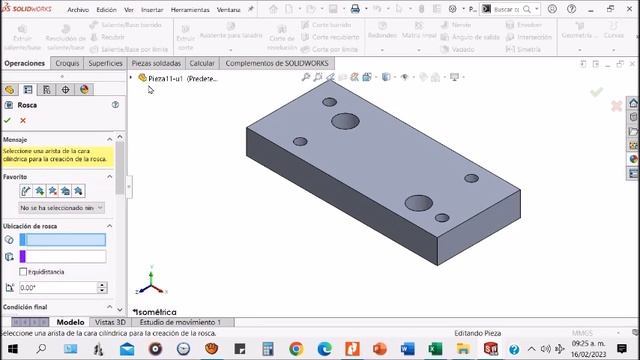Open the View Orientation cube icon
The height and width of the screenshot is (360, 640).
pyautogui.click(x=367, y=77)
